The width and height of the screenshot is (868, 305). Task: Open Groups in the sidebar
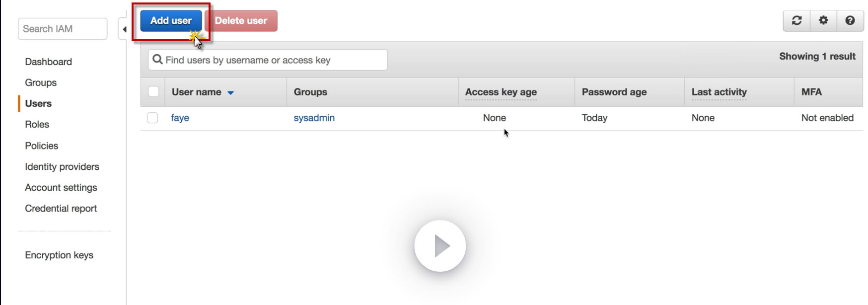[x=41, y=82]
